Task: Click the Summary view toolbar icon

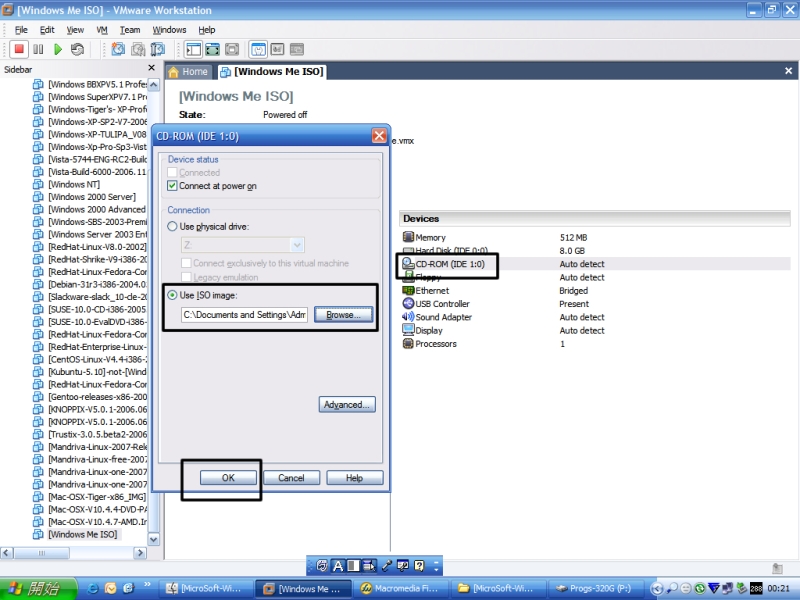Action: (x=258, y=49)
